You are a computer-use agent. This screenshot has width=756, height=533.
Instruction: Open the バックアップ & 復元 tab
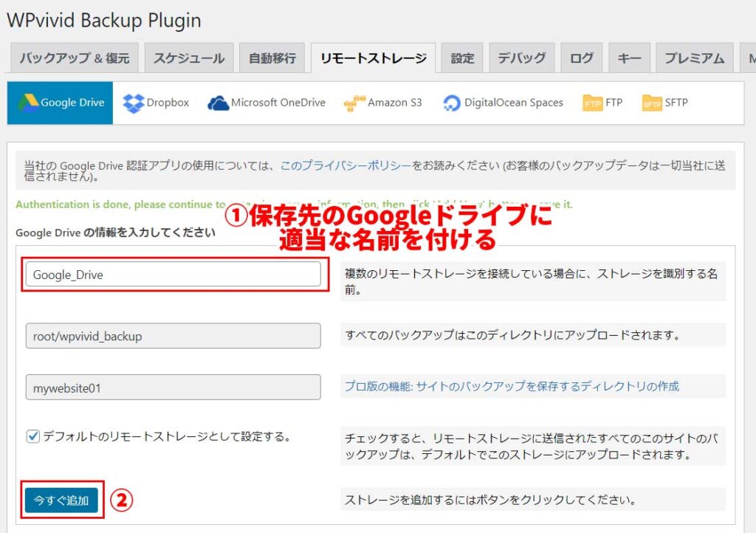75,58
